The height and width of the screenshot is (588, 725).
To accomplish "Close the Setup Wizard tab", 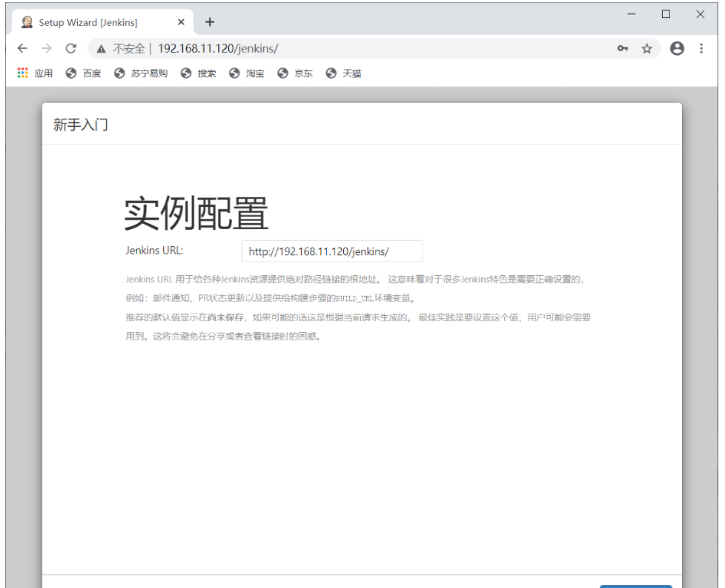I will click(181, 22).
